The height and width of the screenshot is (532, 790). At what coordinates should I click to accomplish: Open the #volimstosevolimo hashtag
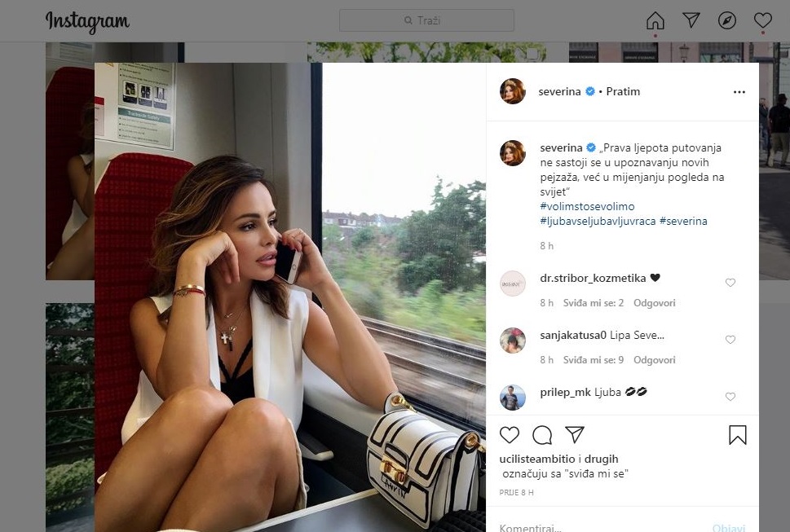587,206
